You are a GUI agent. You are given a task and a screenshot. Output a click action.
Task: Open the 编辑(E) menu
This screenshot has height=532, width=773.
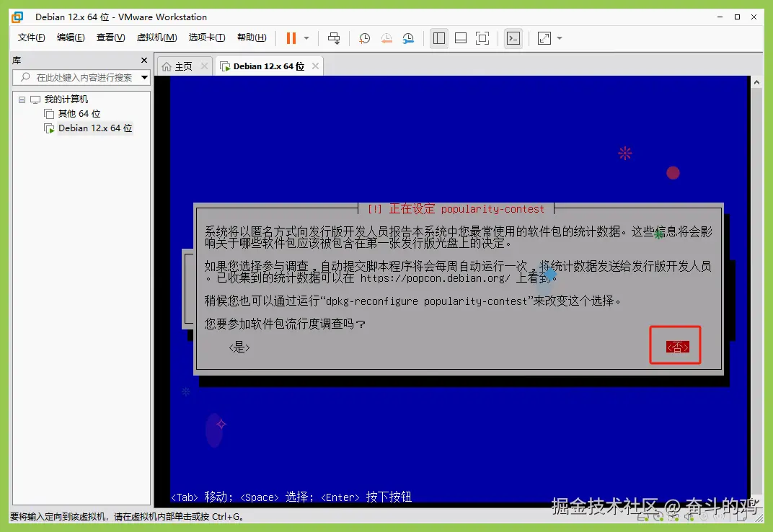pyautogui.click(x=71, y=37)
